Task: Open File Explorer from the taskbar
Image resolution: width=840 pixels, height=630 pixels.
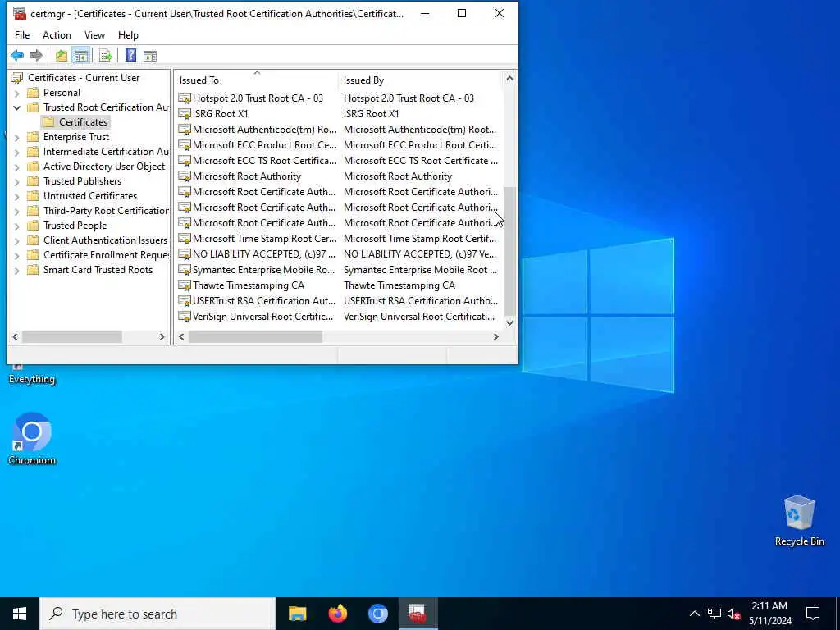Action: [297, 614]
